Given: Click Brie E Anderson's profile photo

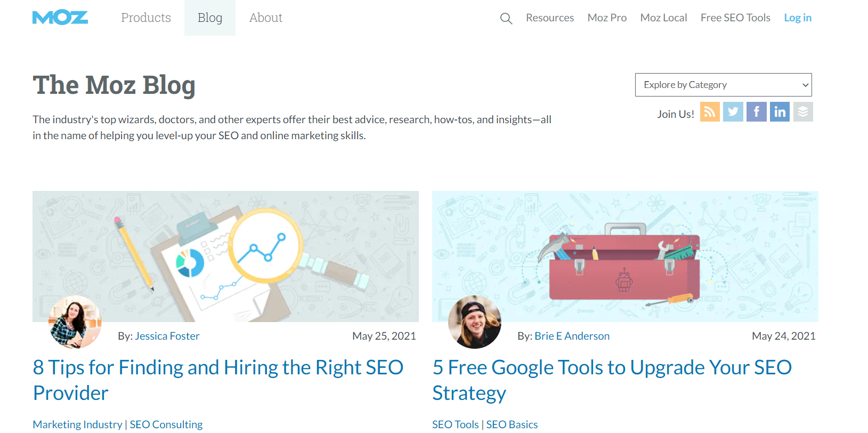Looking at the screenshot, I should [474, 322].
